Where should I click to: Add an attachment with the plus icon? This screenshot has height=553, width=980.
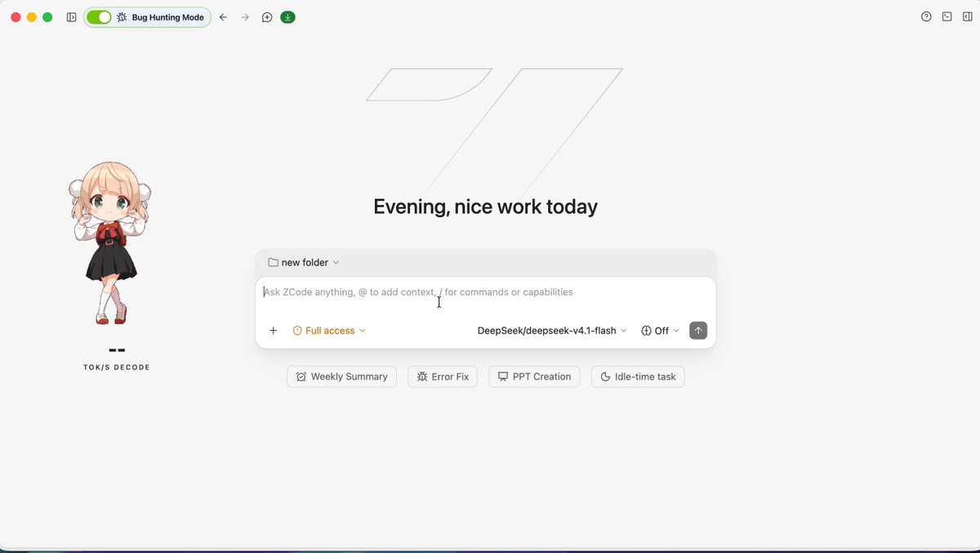pos(274,331)
